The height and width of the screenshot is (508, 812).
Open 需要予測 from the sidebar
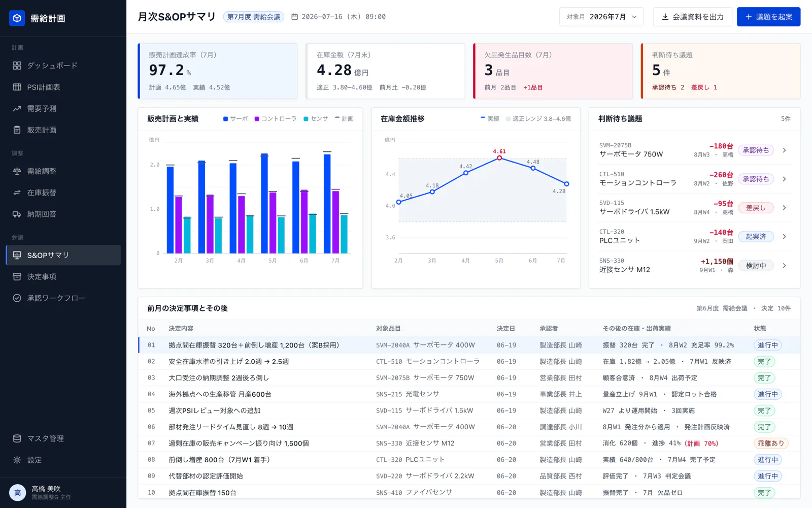pos(63,108)
